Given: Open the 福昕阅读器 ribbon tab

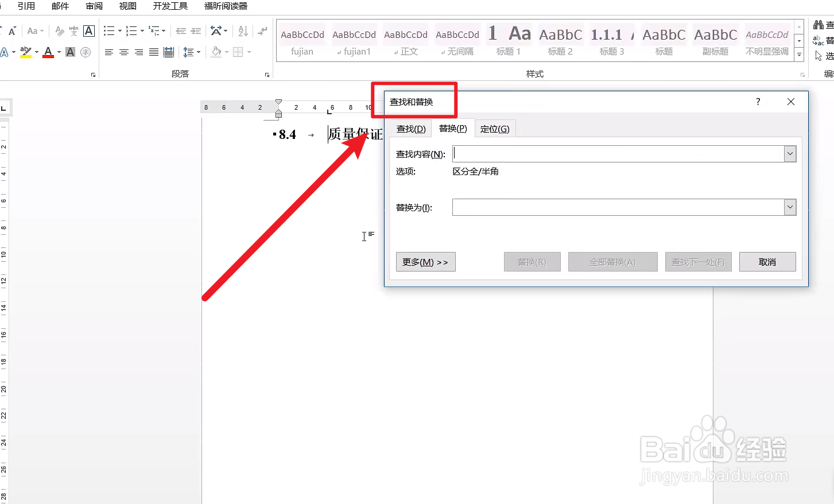Looking at the screenshot, I should 226,6.
